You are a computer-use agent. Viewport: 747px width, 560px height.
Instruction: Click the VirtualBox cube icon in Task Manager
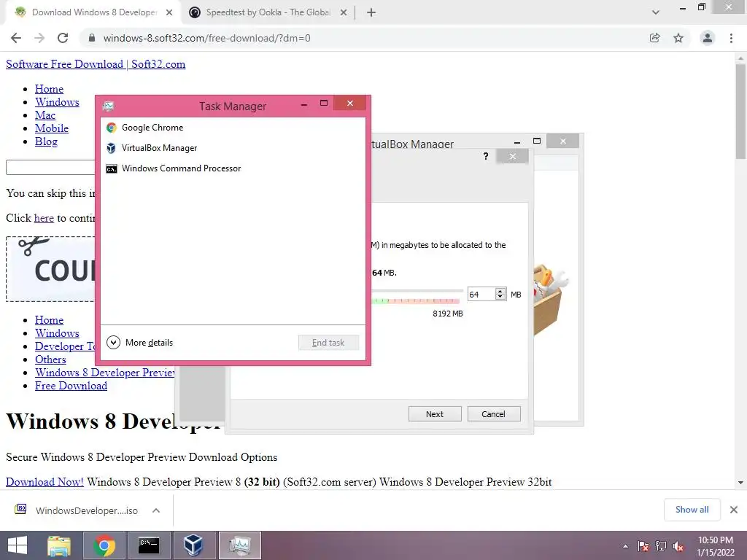[112, 147]
